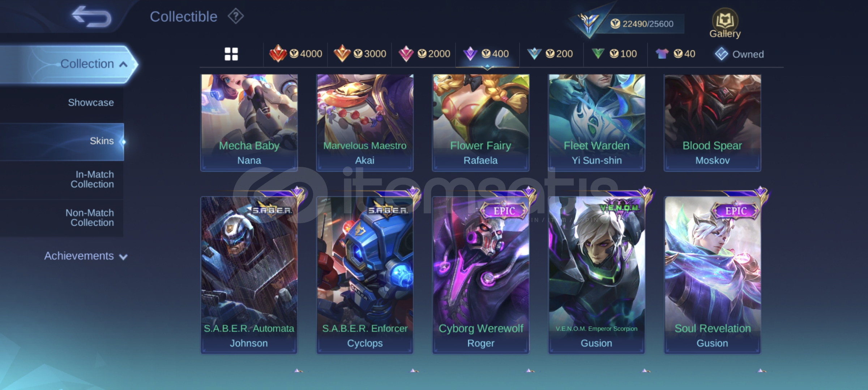Filter by shirt icon 40-point tier
Screen dimensions: 868x390
coord(675,54)
